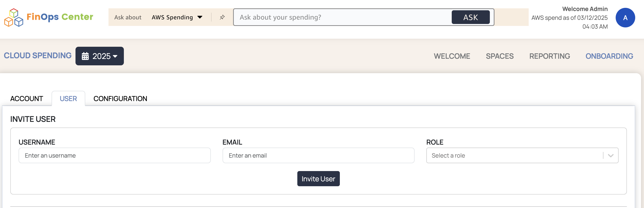Open the Admin avatar circle
Image resolution: width=644 pixels, height=208 pixels.
point(625,18)
